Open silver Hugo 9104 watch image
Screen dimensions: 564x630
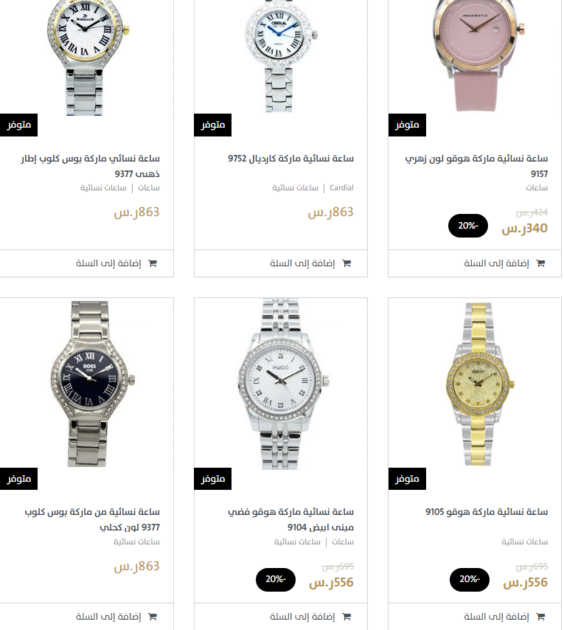click(283, 383)
